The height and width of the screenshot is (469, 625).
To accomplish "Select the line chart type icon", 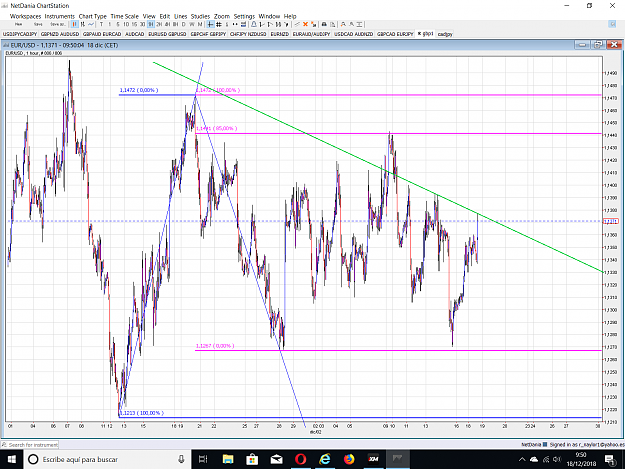I will click(x=91, y=24).
